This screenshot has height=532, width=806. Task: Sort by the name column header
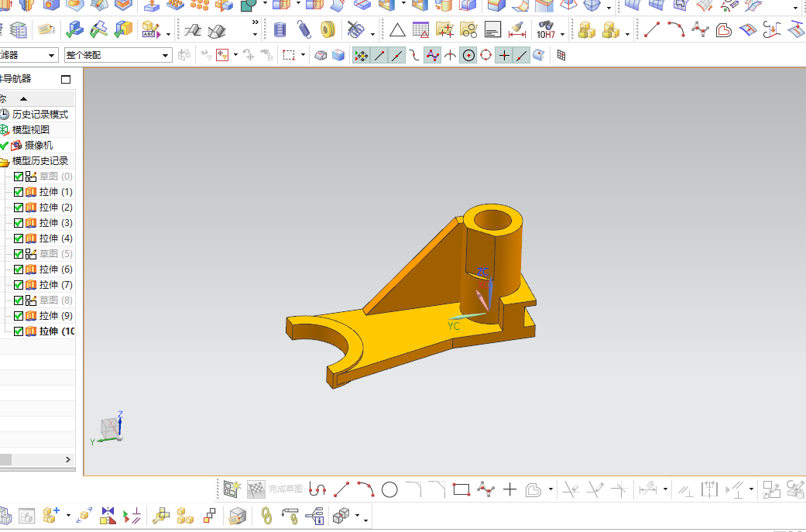37,98
